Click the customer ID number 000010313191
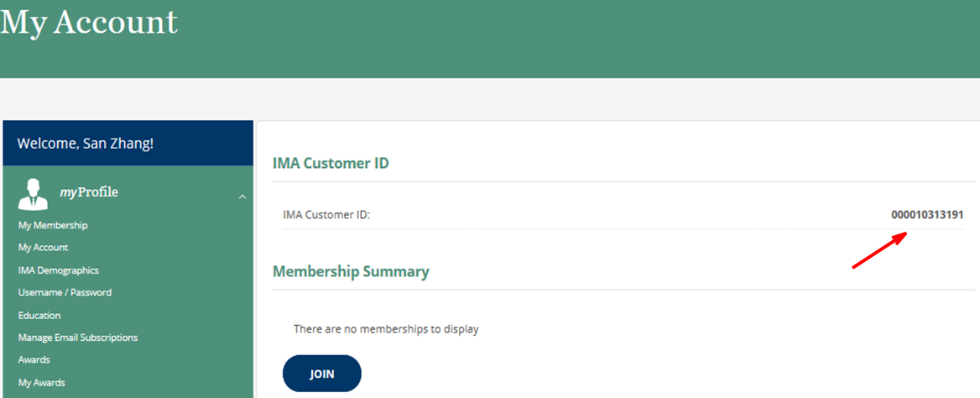Viewport: 980px width, 398px height. click(x=927, y=215)
